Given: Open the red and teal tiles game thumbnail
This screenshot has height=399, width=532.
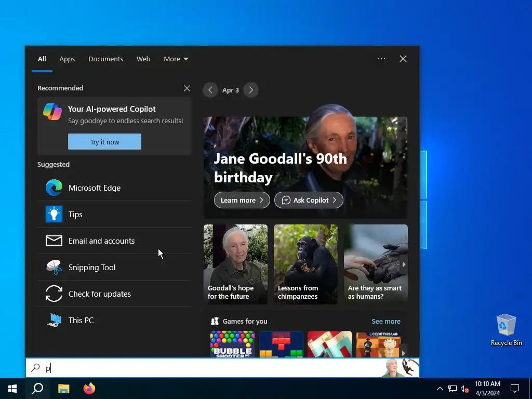Looking at the screenshot, I should (329, 344).
